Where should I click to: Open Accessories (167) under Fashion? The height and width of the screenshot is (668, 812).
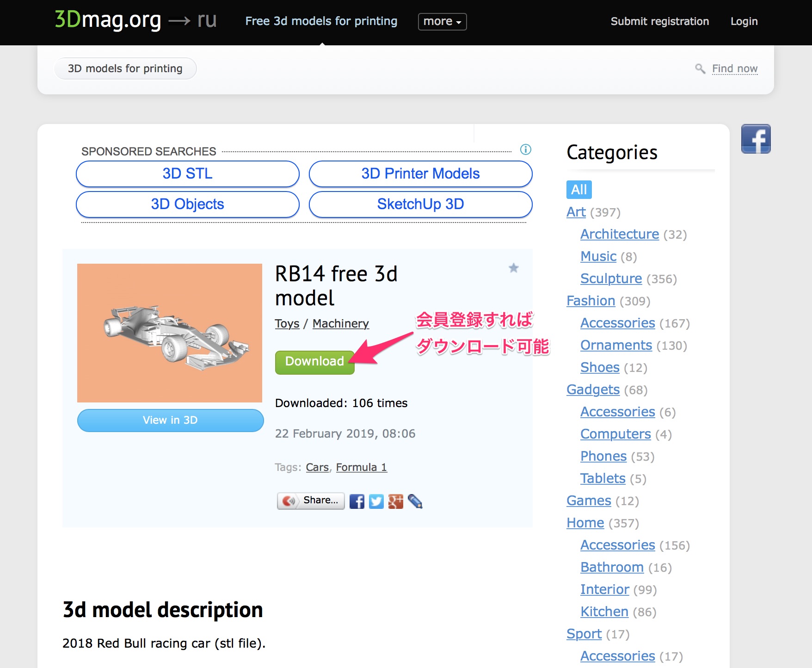(618, 323)
